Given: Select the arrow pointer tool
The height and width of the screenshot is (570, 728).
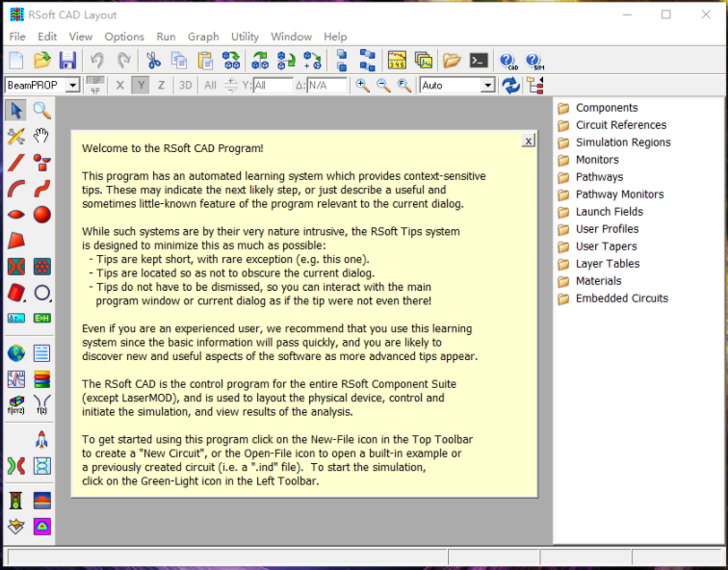Looking at the screenshot, I should 16,111.
